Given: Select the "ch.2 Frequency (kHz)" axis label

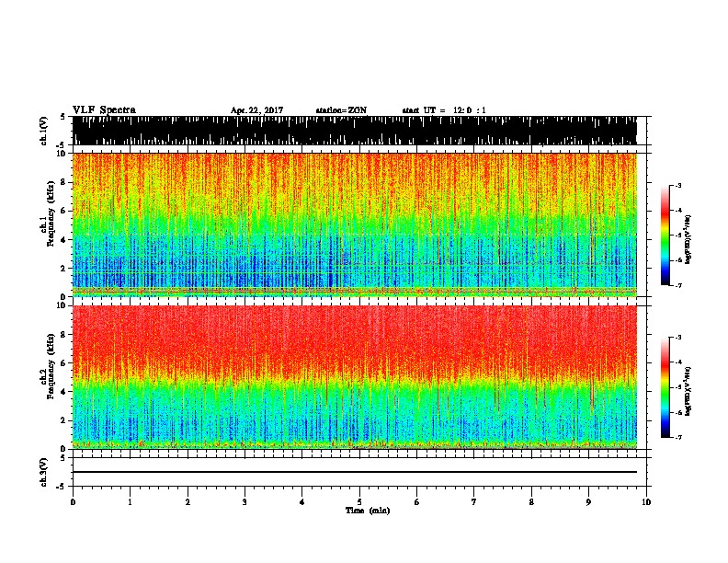Looking at the screenshot, I should 47,367.
